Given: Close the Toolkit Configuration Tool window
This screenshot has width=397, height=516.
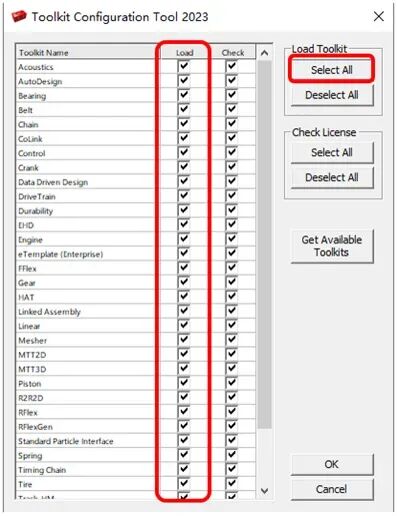Looking at the screenshot, I should (x=379, y=16).
